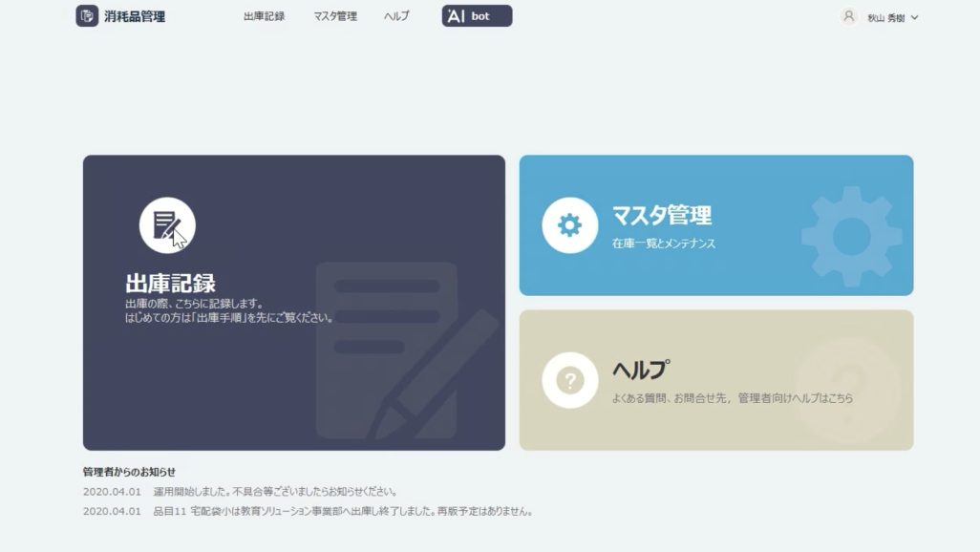Launch the AI bot button
The image size is (980, 552).
477,15
